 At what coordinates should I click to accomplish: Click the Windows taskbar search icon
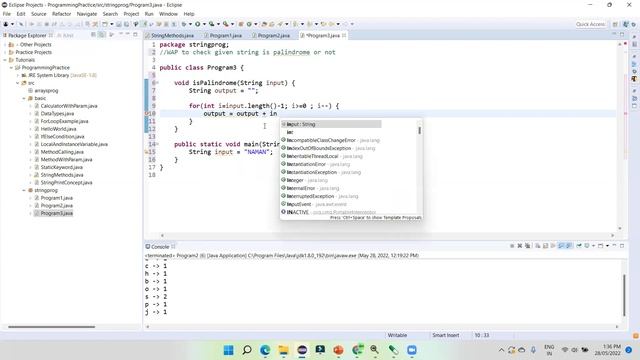(247, 350)
